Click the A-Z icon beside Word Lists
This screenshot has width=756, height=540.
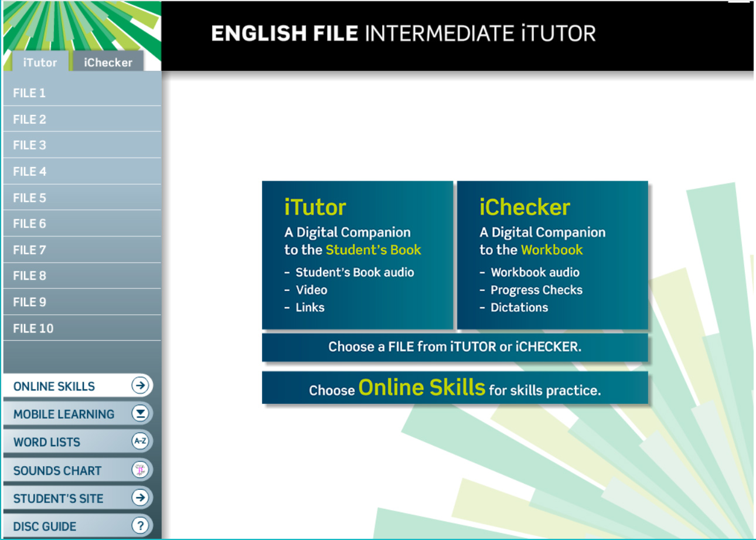click(140, 441)
